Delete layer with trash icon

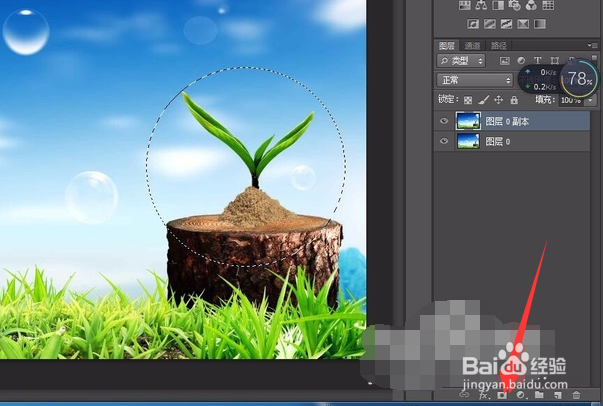click(576, 394)
